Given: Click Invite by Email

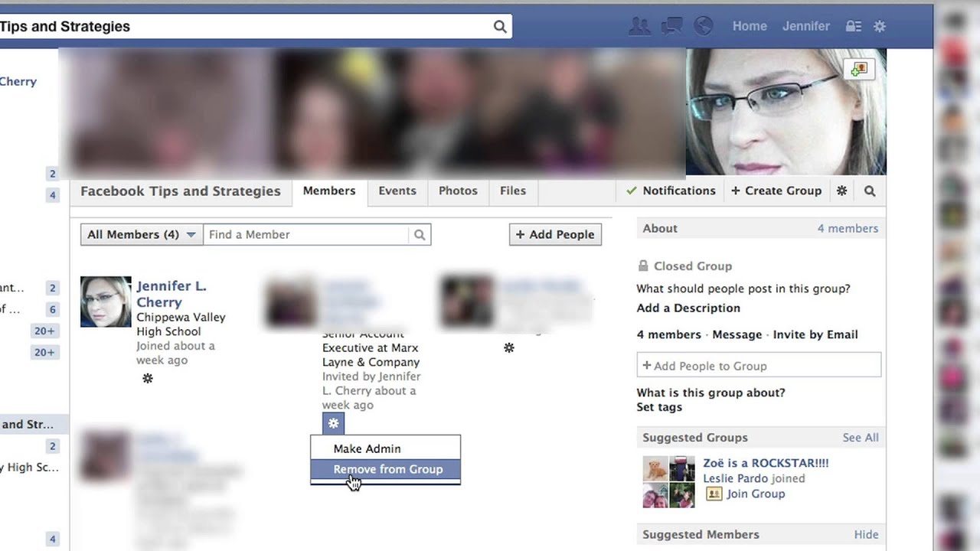Looking at the screenshot, I should (815, 335).
